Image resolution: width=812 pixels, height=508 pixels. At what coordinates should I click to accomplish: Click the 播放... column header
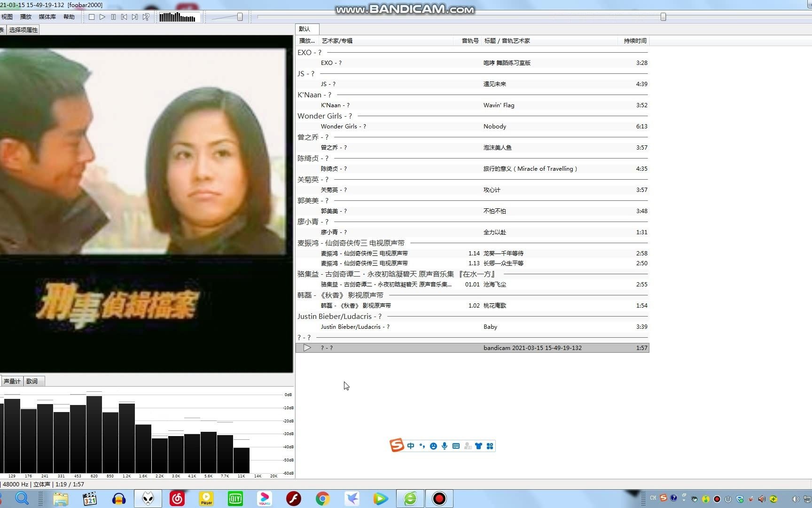(x=307, y=41)
